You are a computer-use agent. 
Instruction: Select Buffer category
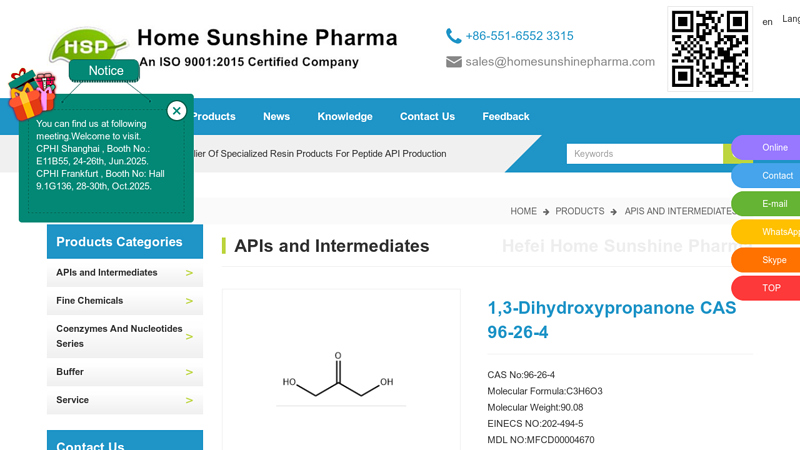[70, 372]
